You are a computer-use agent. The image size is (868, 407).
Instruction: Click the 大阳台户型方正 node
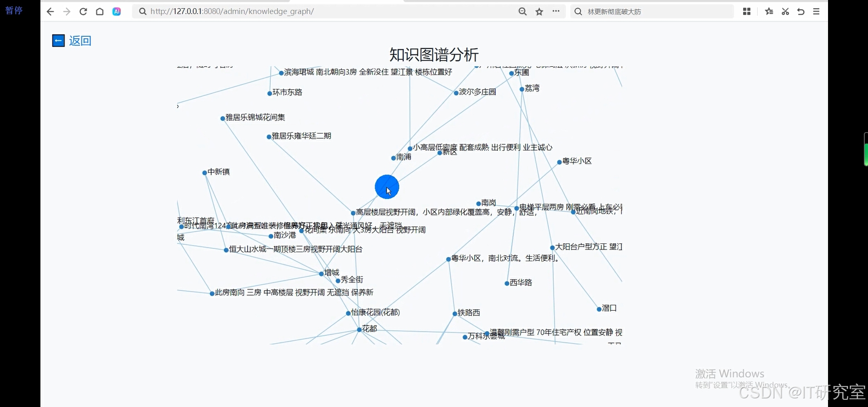(x=552, y=248)
